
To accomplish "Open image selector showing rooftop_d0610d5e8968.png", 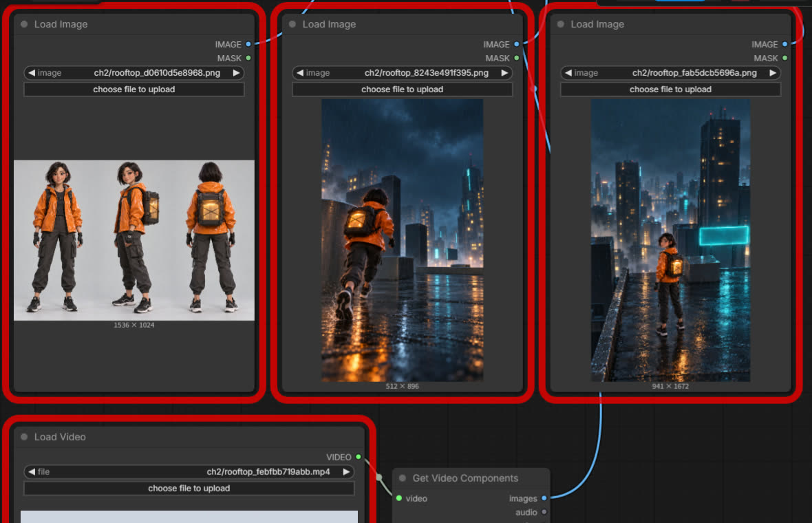I will (134, 73).
